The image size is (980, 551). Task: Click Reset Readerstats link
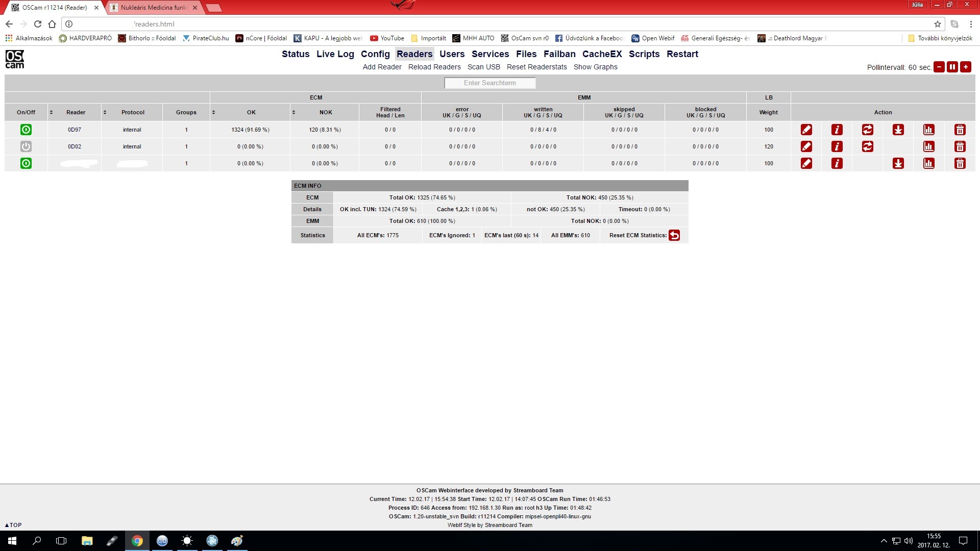pyautogui.click(x=536, y=67)
